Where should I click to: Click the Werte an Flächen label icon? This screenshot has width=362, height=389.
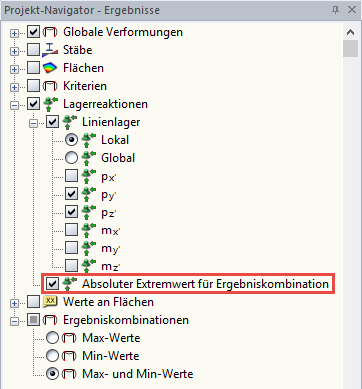[x=50, y=302]
